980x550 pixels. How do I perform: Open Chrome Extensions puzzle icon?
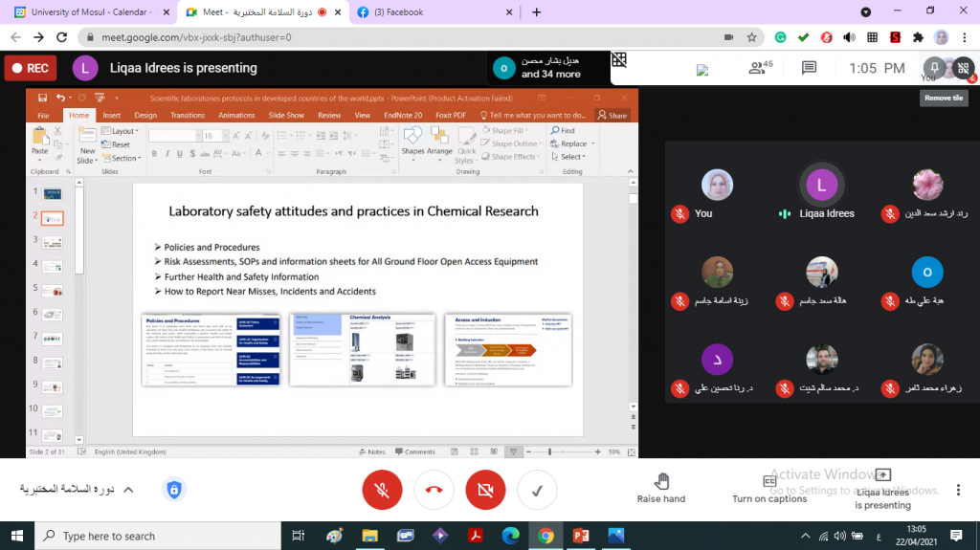tap(918, 37)
